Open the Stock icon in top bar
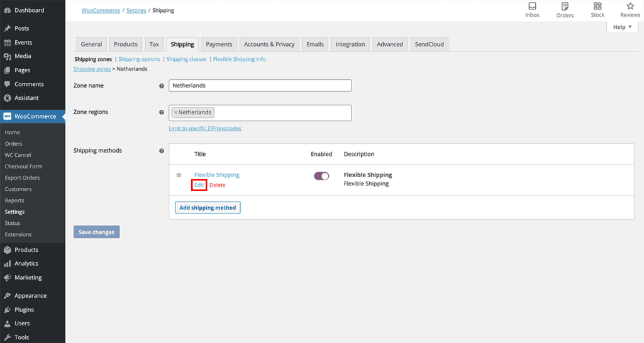This screenshot has height=343, width=644. tap(597, 6)
